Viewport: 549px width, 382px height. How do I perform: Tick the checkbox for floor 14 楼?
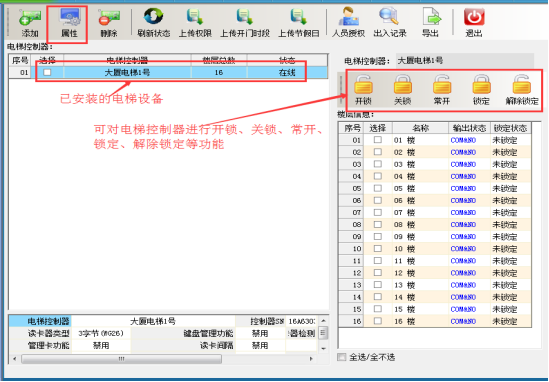click(378, 297)
